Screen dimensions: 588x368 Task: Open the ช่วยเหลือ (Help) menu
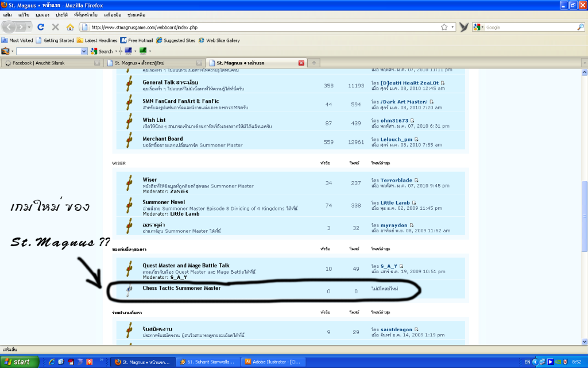click(x=136, y=14)
